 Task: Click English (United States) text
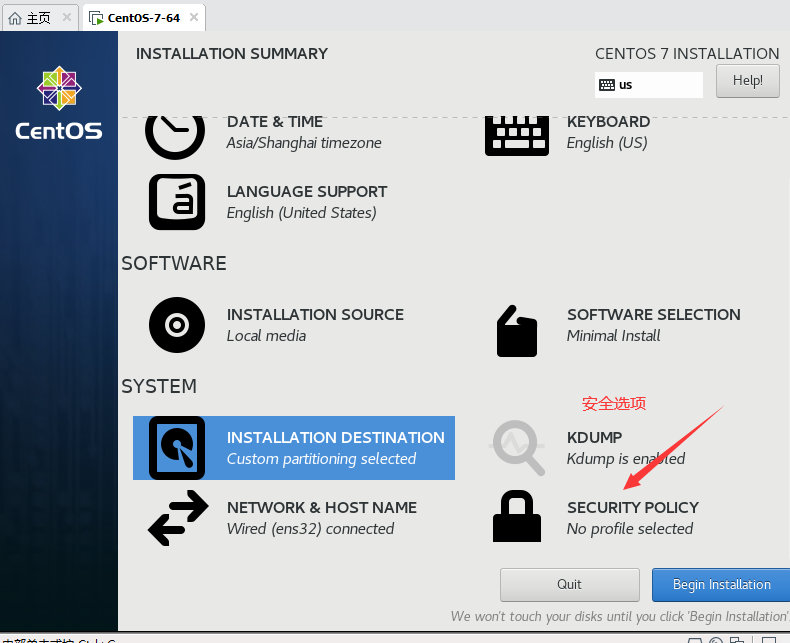[301, 213]
